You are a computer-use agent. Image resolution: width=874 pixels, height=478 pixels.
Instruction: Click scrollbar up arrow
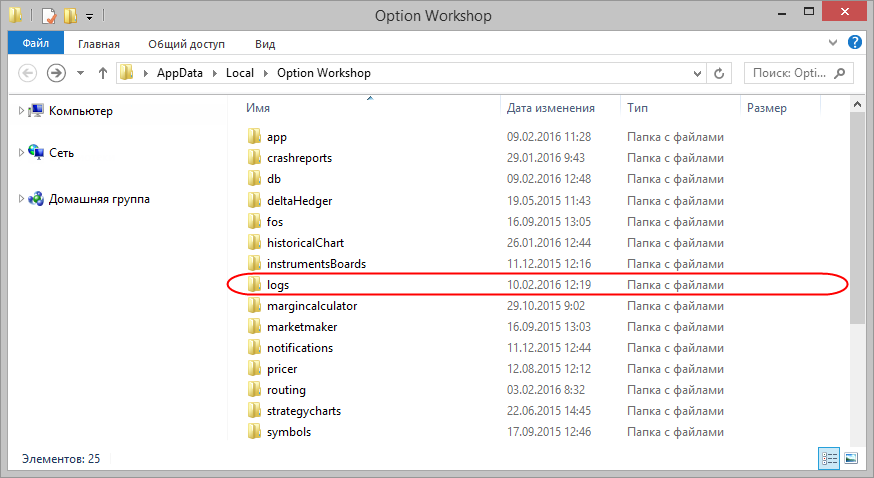coord(857,104)
